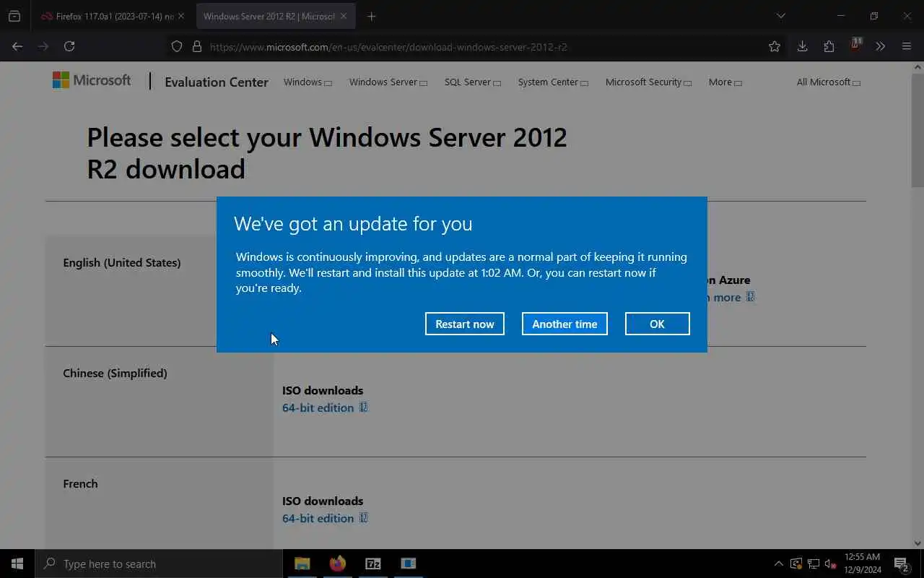
Task: Open the taskbar clock and date
Action: pos(862,564)
